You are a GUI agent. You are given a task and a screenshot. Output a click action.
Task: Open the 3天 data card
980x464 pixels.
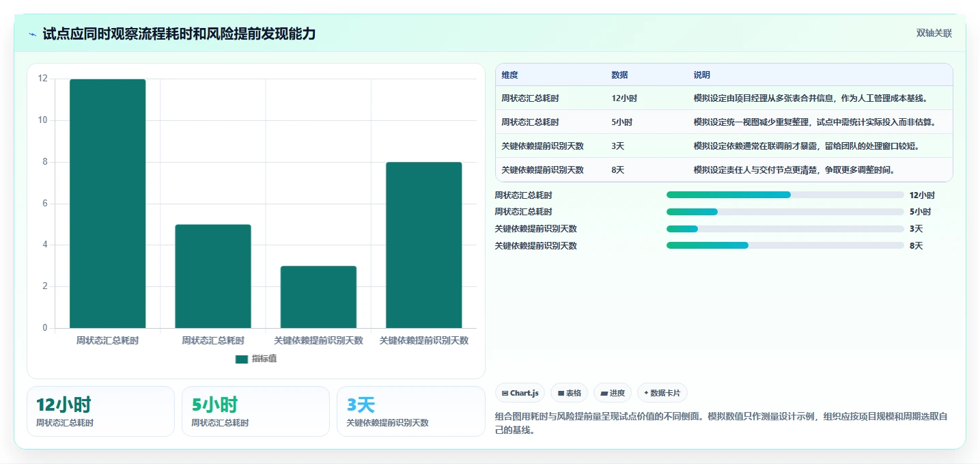pos(411,411)
